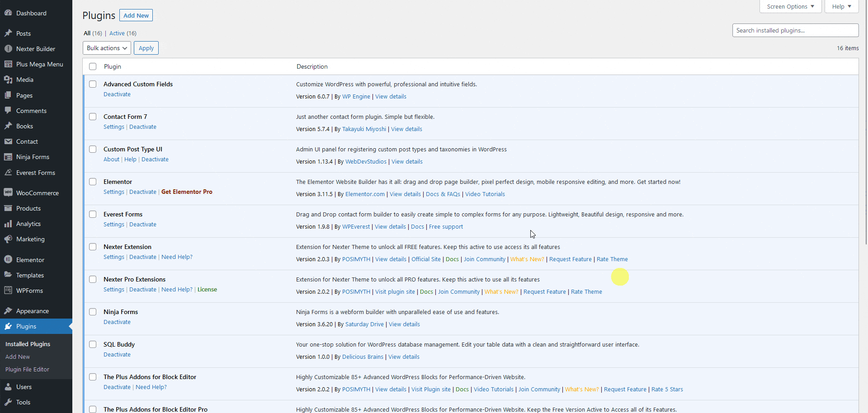
Task: Click the Appearance paintbrush icon
Action: point(8,311)
